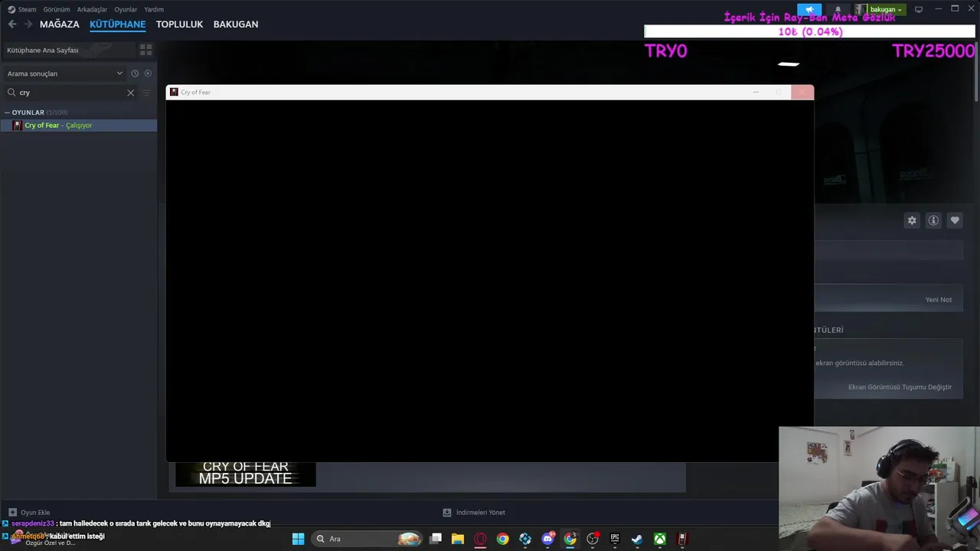Clear the 'cry' search text
980x551 pixels.
tap(130, 93)
